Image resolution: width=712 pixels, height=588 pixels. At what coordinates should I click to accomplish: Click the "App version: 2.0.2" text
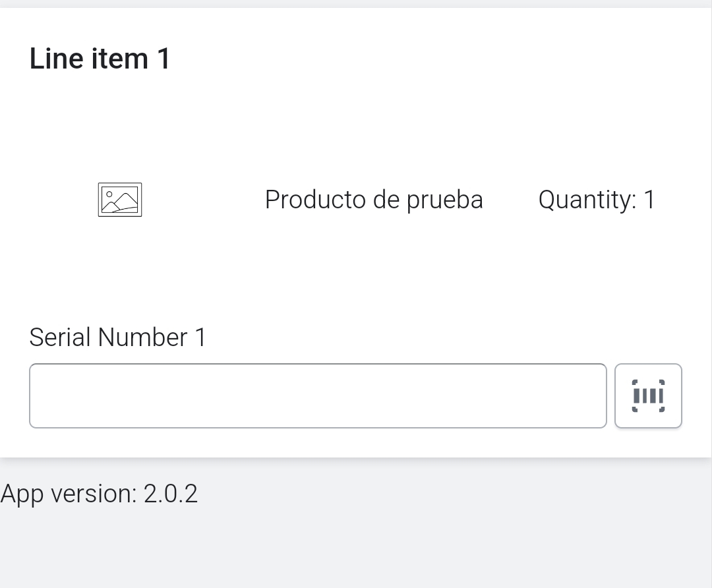pos(99,494)
